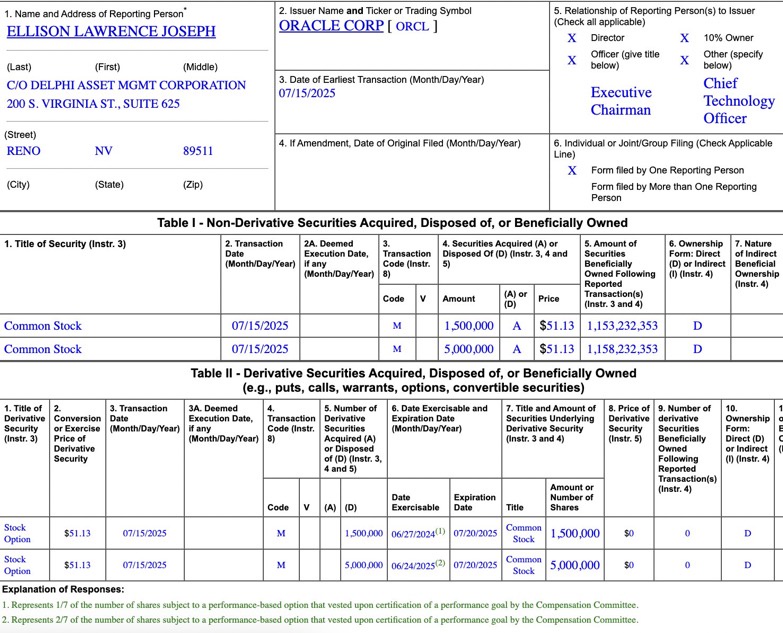Click the 5,000,000 disposed (D) cell in Table II

pos(364,565)
